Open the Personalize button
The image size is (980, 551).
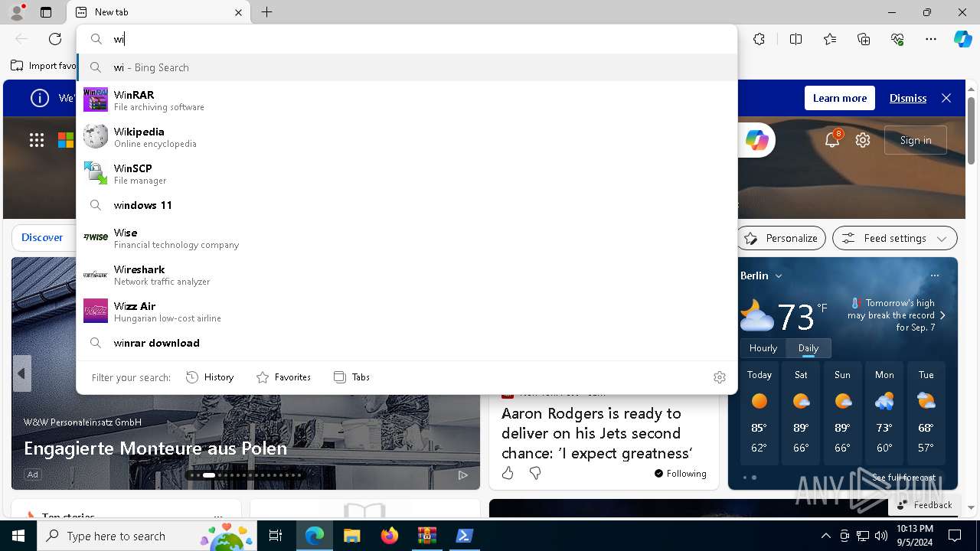click(781, 238)
